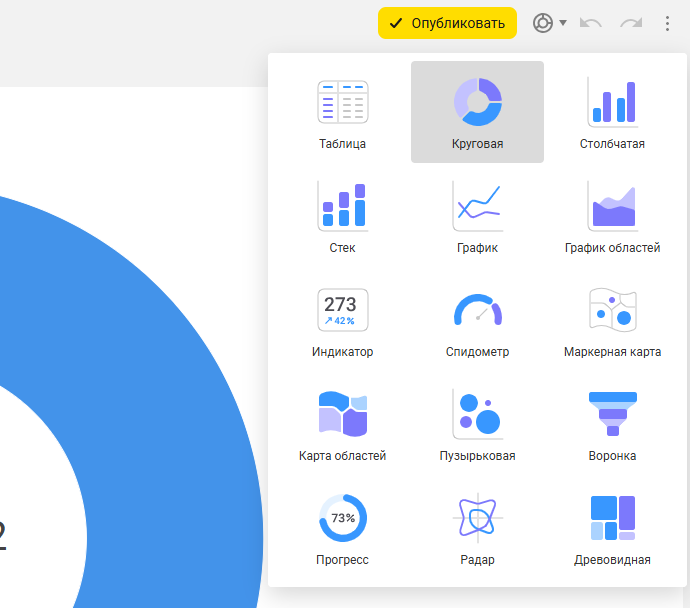Select the Таблица chart type
The width and height of the screenshot is (690, 608).
[x=342, y=112]
